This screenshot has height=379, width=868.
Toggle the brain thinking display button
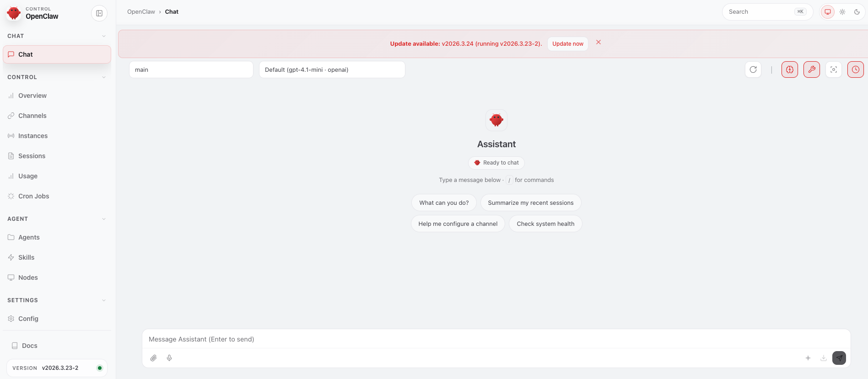789,69
